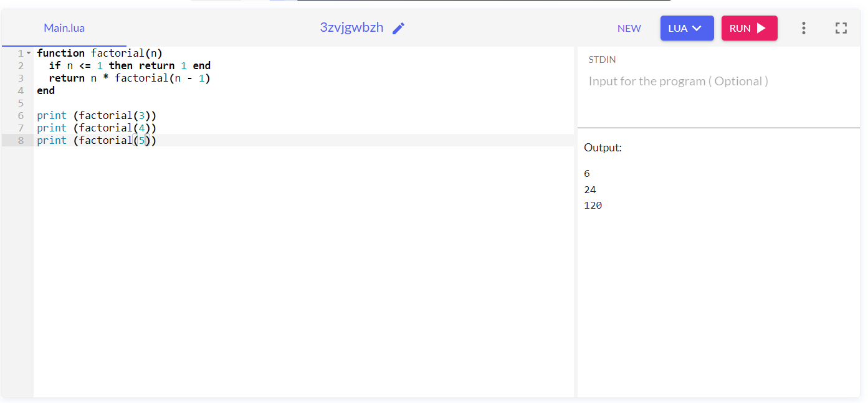Run the Lua program
Viewport: 868px width, 403px height.
pyautogui.click(x=749, y=27)
